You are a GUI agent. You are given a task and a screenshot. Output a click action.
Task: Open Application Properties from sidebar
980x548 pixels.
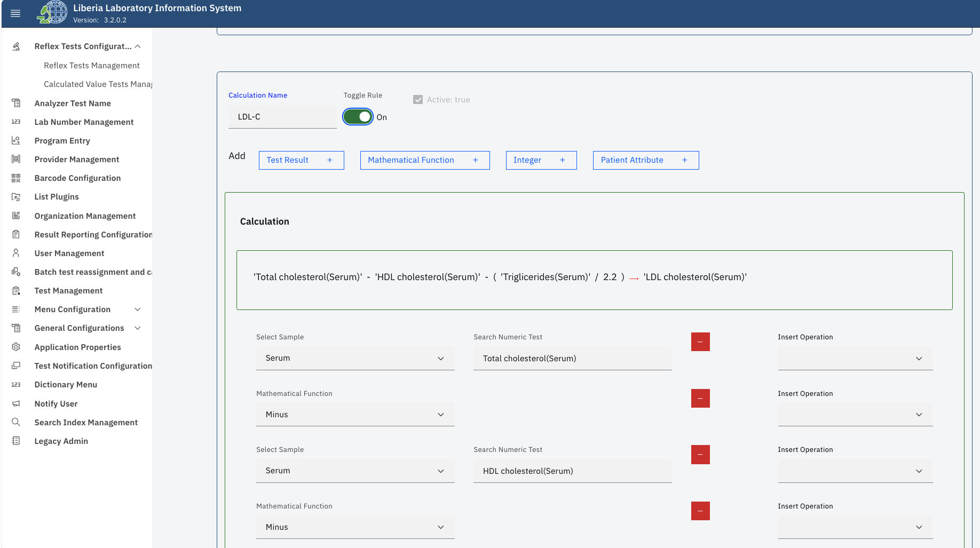click(77, 347)
